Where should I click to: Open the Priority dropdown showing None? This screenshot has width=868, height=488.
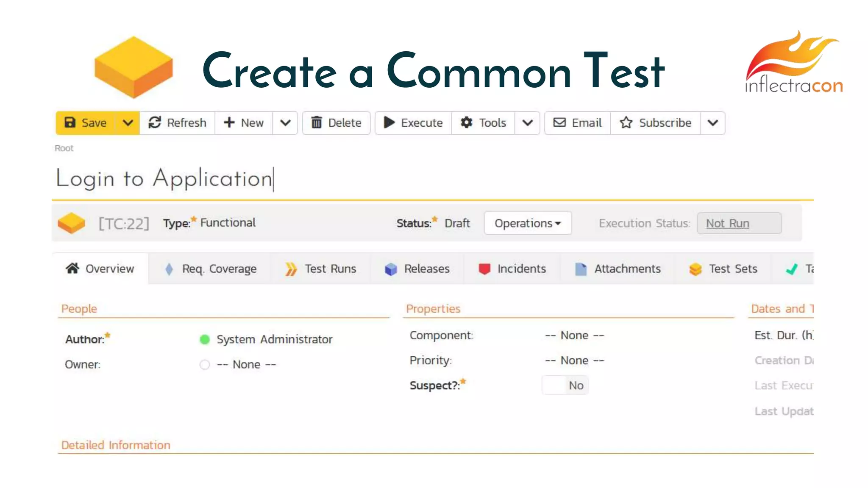click(x=575, y=360)
